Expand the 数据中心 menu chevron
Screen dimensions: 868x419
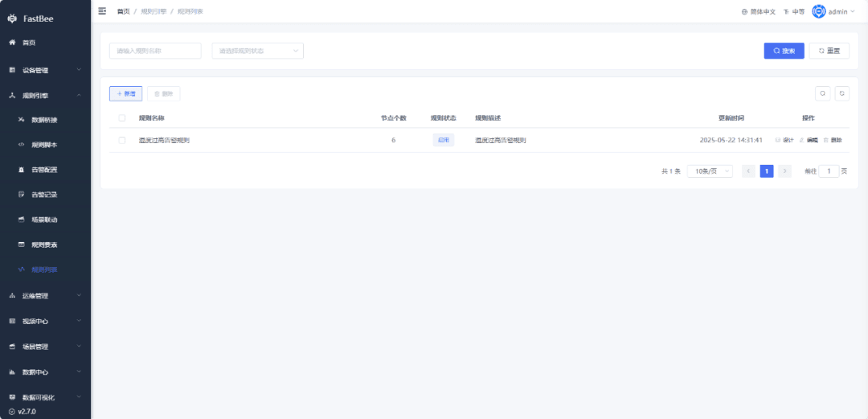[x=79, y=372]
